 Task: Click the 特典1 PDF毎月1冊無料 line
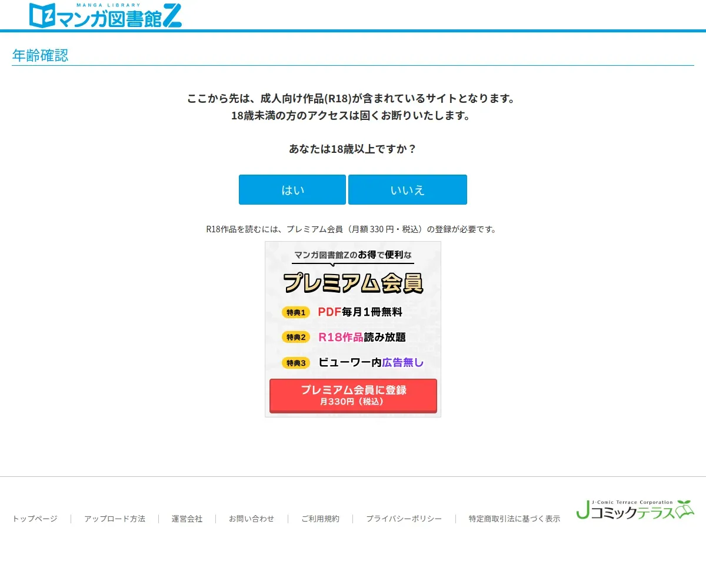(x=342, y=312)
